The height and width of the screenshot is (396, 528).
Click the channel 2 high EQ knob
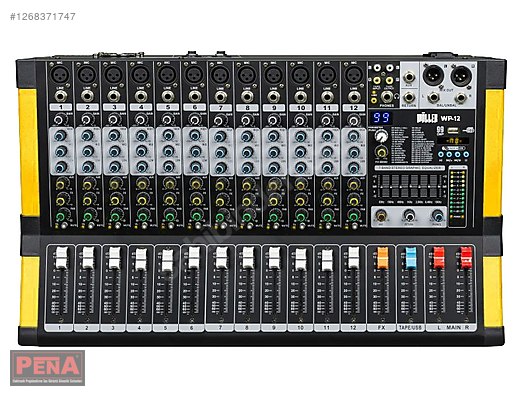point(87,135)
